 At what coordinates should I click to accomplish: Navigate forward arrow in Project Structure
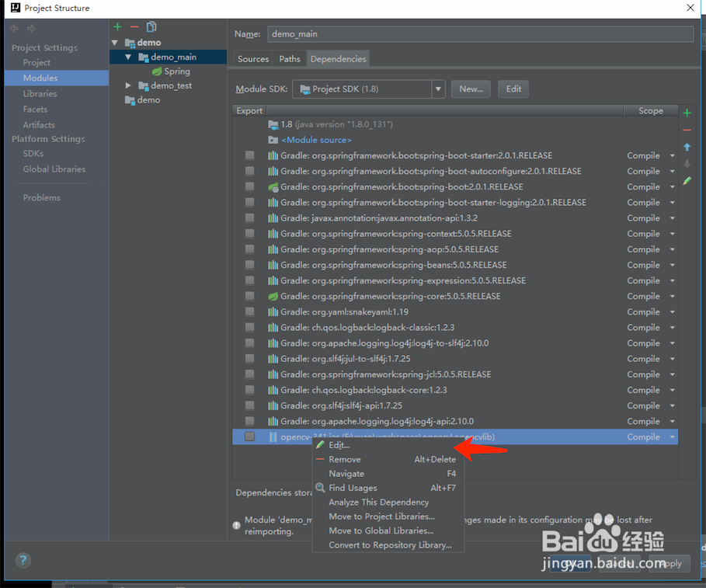(x=31, y=29)
